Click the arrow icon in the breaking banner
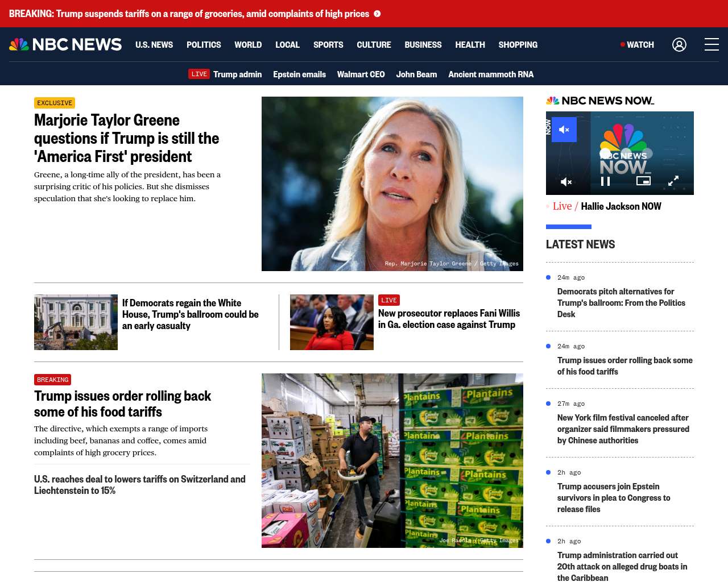 pos(377,14)
